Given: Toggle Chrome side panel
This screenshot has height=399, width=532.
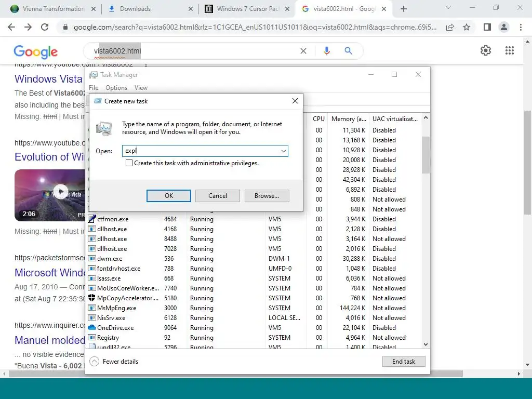Looking at the screenshot, I should pyautogui.click(x=487, y=27).
